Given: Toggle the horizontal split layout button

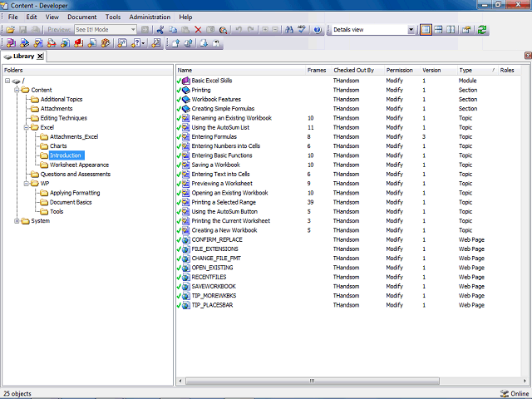Looking at the screenshot, I should click(438, 30).
